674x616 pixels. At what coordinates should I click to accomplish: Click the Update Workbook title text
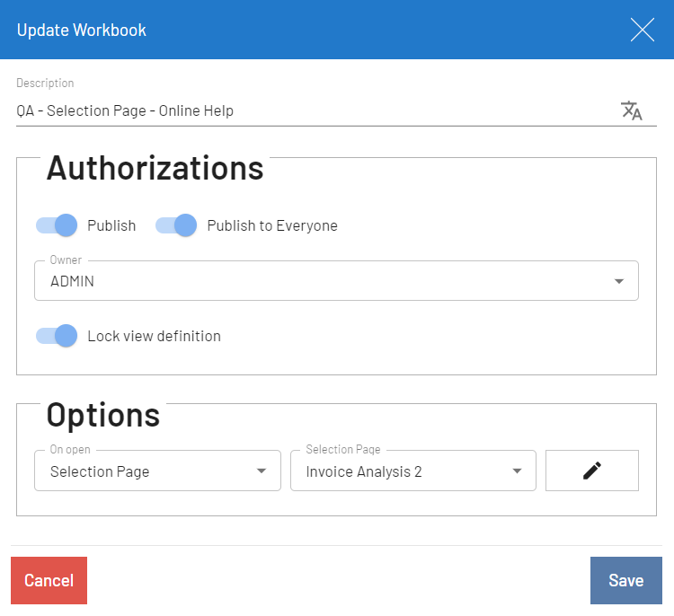click(82, 30)
